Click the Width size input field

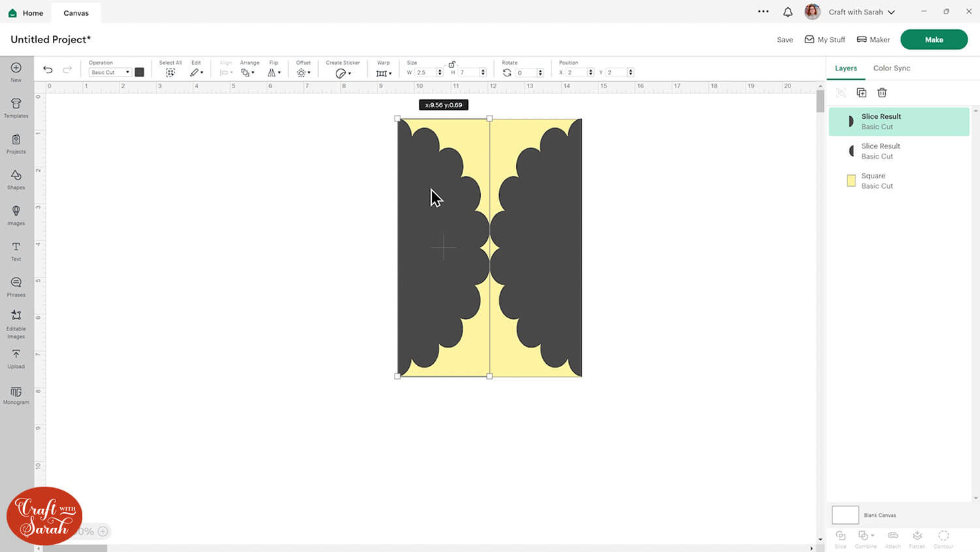point(425,73)
